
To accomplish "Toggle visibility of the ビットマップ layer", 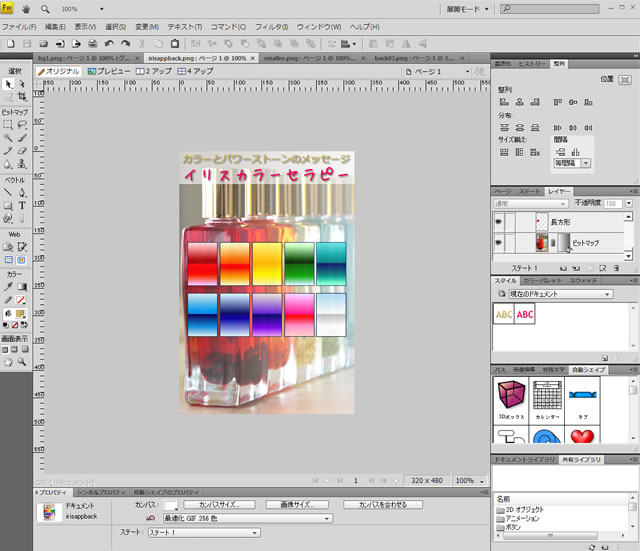I will [498, 243].
